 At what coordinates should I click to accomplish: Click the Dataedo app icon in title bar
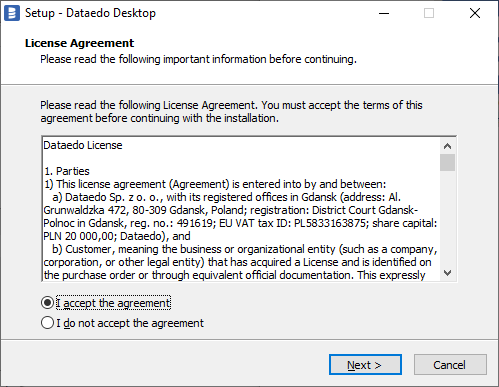[12, 13]
